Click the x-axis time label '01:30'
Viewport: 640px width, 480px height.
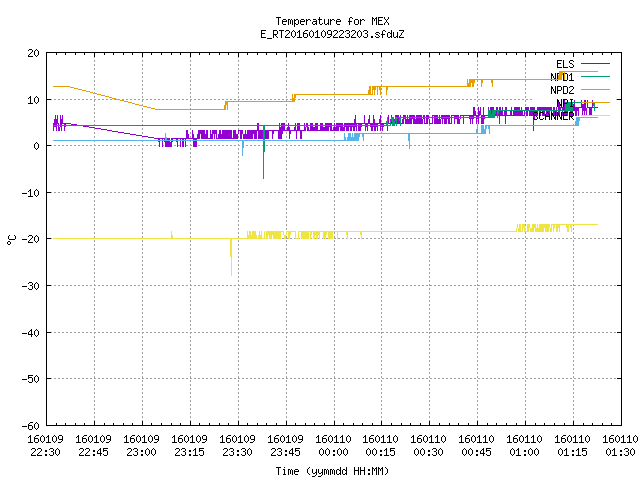coord(620,453)
